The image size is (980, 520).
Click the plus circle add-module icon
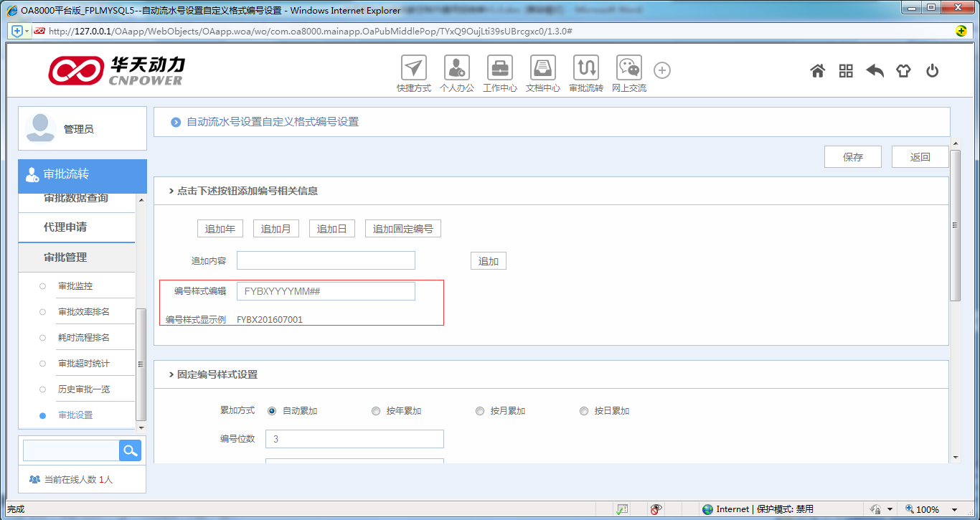(x=662, y=70)
